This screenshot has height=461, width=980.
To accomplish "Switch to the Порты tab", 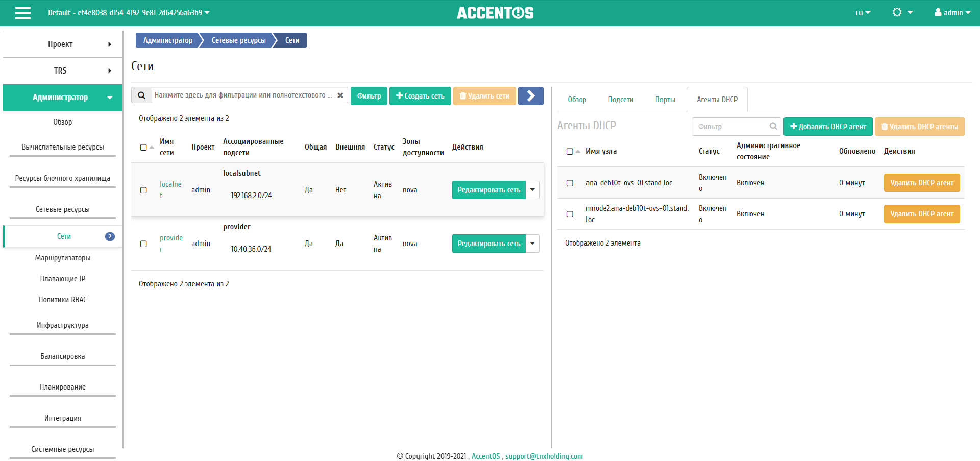I will click(x=665, y=100).
